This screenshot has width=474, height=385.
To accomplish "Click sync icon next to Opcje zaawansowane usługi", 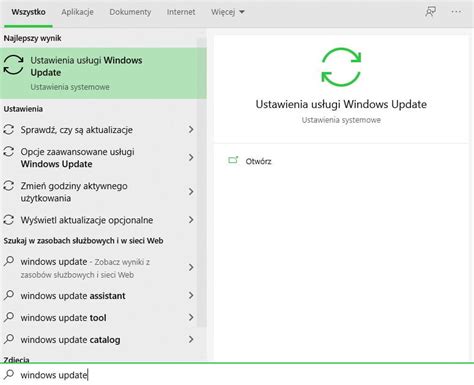I will point(9,152).
